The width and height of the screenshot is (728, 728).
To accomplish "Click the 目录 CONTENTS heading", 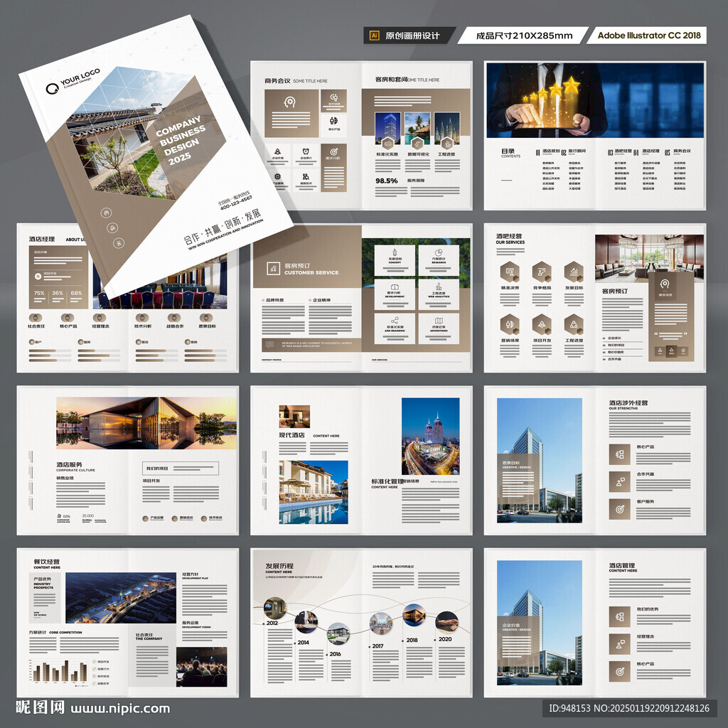I will click(x=510, y=153).
